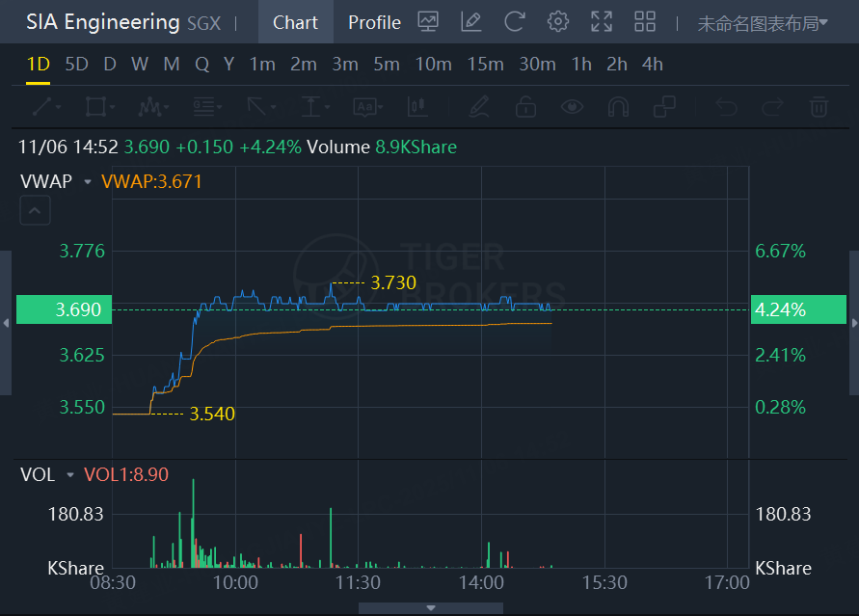This screenshot has width=859, height=616.
Task: Undo last drawing action
Action: [727, 107]
